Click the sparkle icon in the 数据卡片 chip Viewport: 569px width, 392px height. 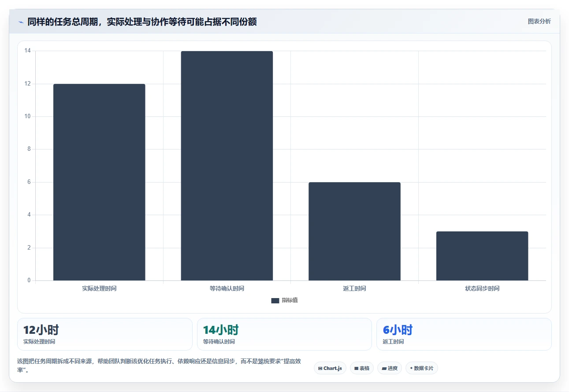click(x=411, y=368)
